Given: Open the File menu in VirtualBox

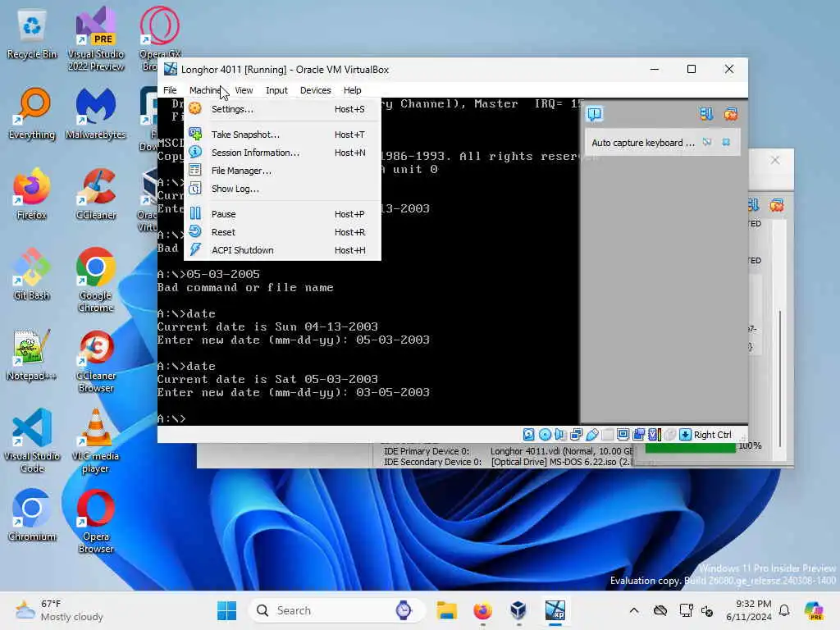Looking at the screenshot, I should coord(170,90).
